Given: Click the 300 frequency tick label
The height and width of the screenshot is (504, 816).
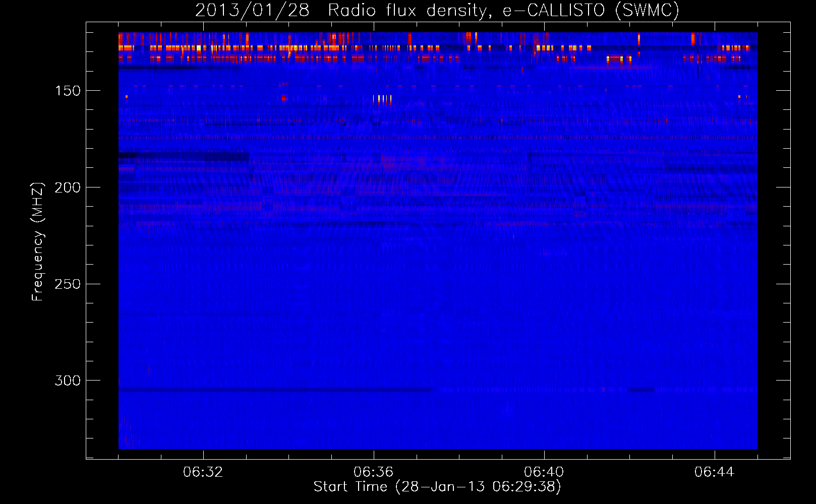Looking at the screenshot, I should point(68,381).
